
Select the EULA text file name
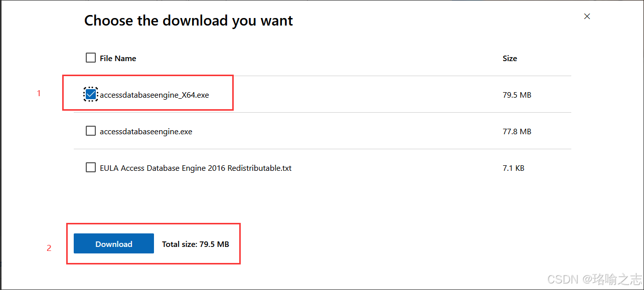click(196, 168)
